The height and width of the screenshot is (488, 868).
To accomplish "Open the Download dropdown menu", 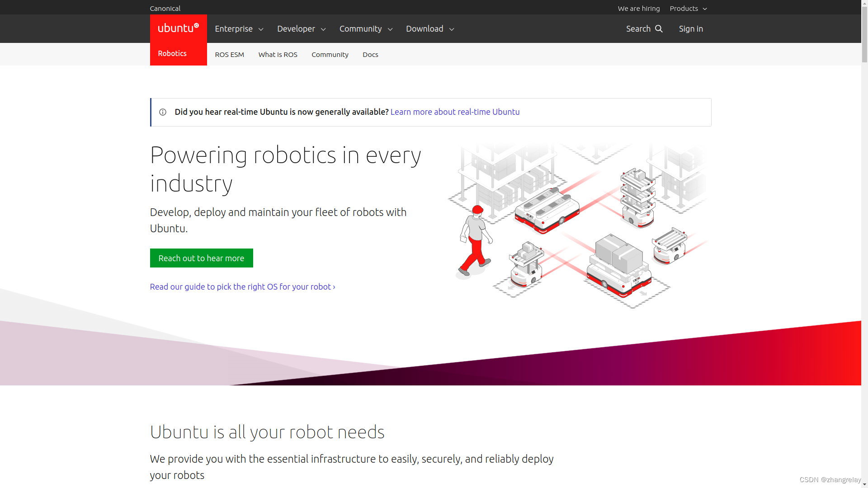I will pos(430,29).
